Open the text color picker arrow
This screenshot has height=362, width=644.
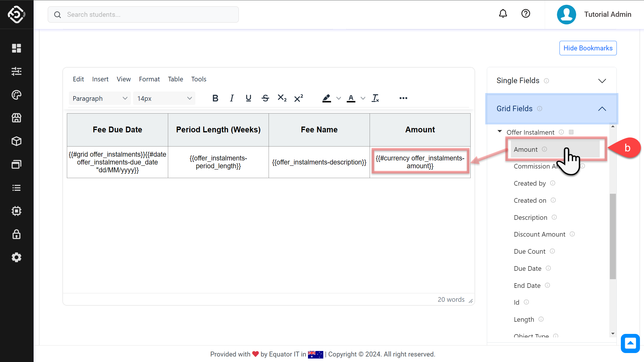tap(363, 98)
